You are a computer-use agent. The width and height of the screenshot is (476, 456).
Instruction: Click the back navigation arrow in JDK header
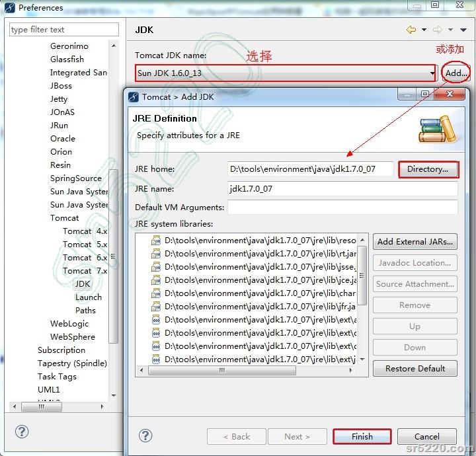click(411, 30)
